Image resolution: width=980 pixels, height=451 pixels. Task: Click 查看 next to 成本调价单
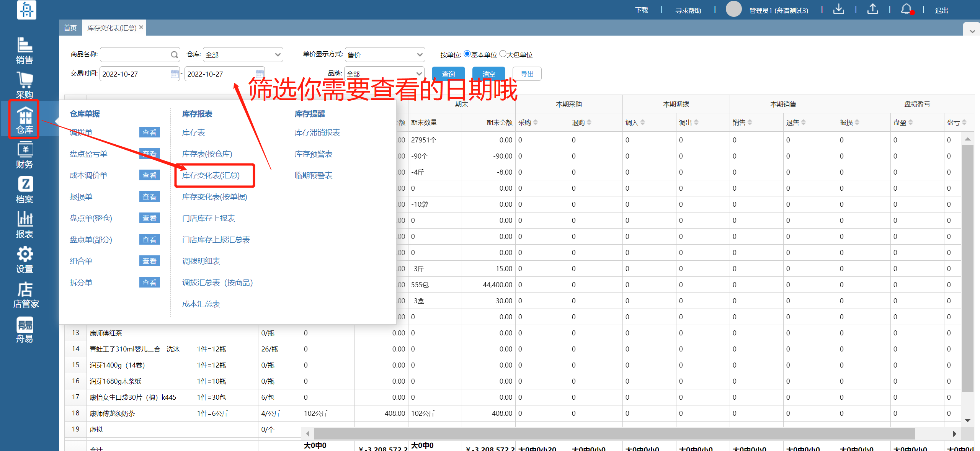tap(149, 175)
